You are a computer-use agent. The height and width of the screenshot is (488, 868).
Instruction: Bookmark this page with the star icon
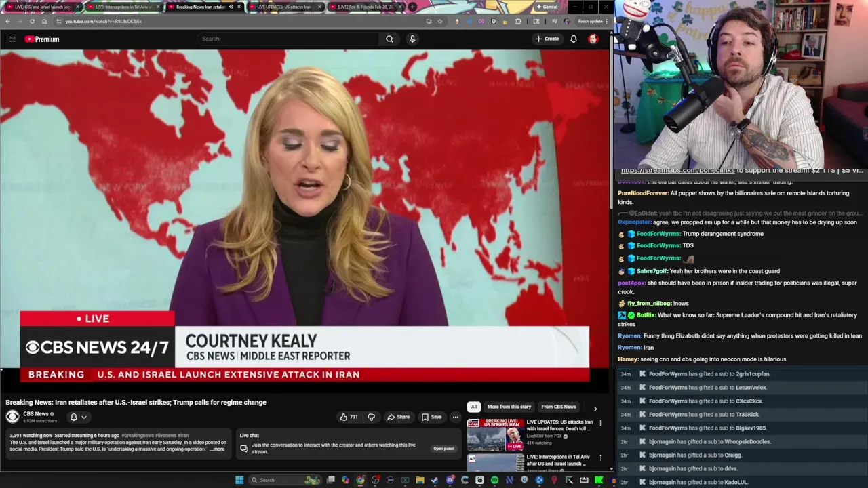[440, 21]
